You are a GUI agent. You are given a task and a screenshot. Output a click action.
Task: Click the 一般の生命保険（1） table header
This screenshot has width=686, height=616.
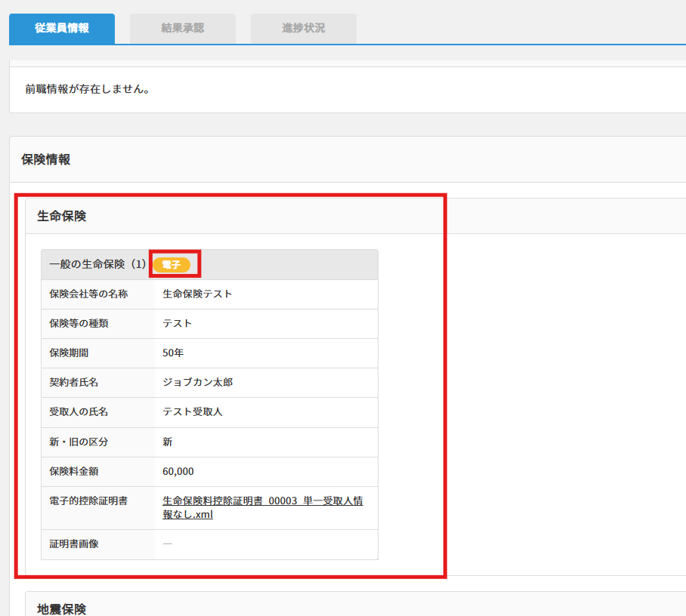click(x=97, y=265)
